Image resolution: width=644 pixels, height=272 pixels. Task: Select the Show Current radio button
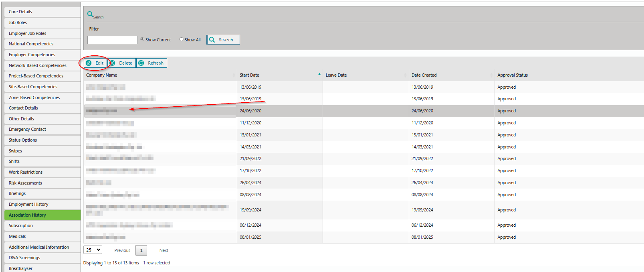142,39
